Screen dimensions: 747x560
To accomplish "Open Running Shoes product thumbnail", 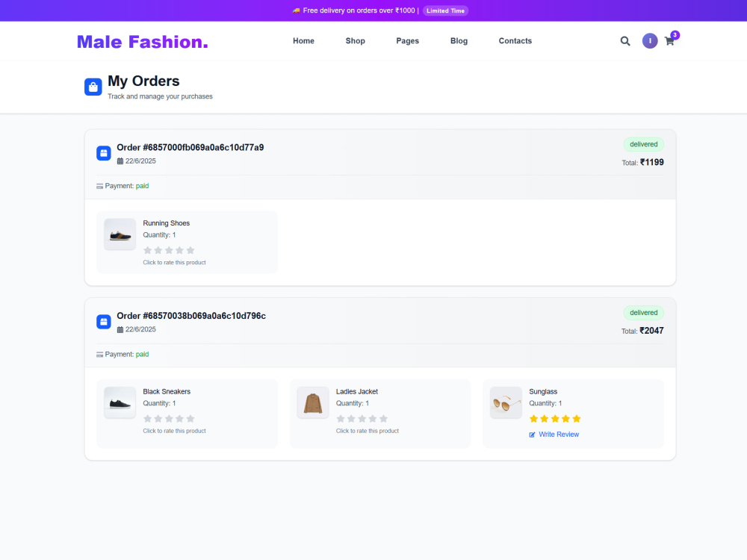I will (x=120, y=234).
